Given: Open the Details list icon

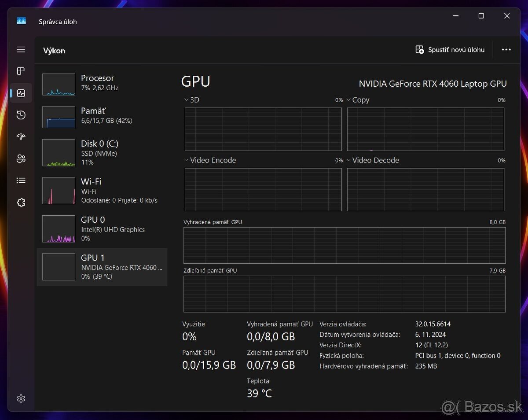Looking at the screenshot, I should (x=21, y=180).
